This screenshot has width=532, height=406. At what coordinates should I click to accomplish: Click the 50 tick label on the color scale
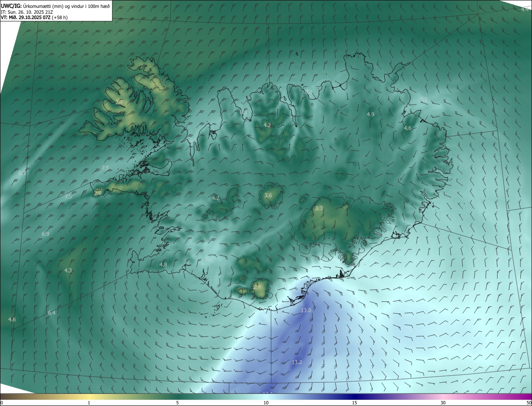coord(529,403)
